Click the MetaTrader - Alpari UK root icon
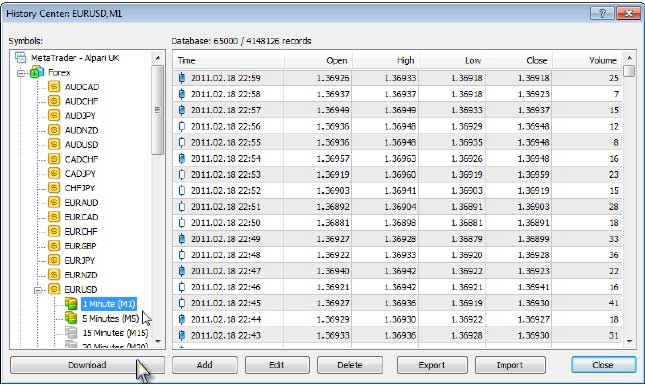Image resolution: width=645 pixels, height=385 pixels. pos(21,58)
